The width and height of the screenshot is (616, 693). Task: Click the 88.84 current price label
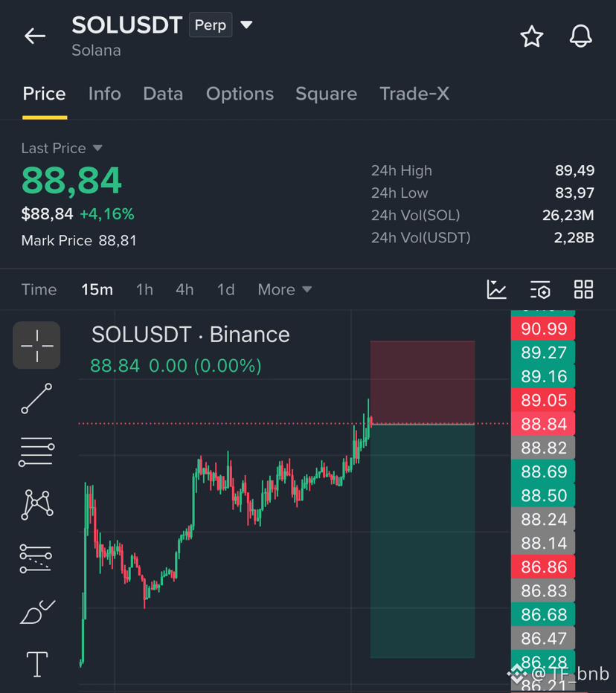pyautogui.click(x=543, y=425)
